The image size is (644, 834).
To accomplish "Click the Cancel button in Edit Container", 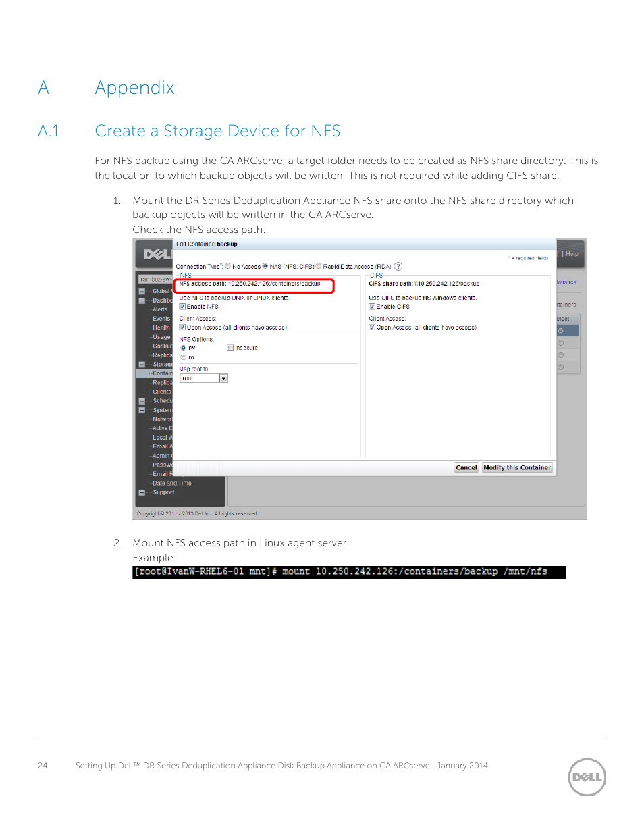I will coord(466,467).
